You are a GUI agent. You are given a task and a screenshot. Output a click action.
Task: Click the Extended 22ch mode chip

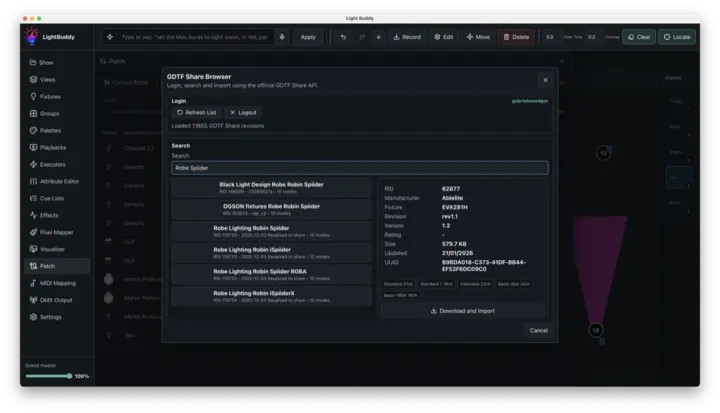click(475, 284)
